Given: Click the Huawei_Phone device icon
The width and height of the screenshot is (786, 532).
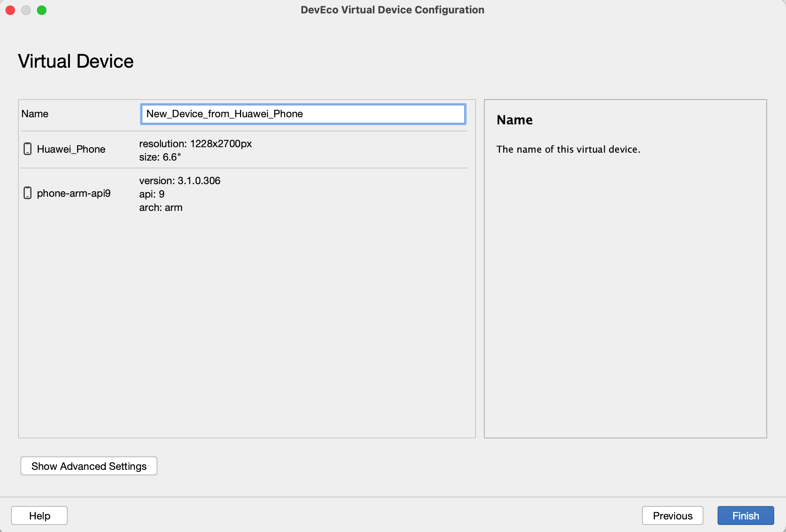Looking at the screenshot, I should pyautogui.click(x=28, y=149).
